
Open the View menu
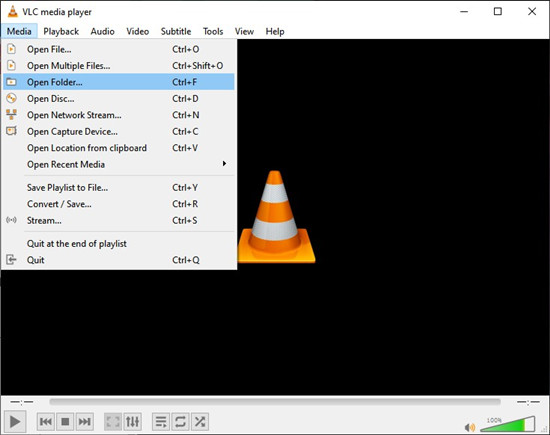click(244, 31)
